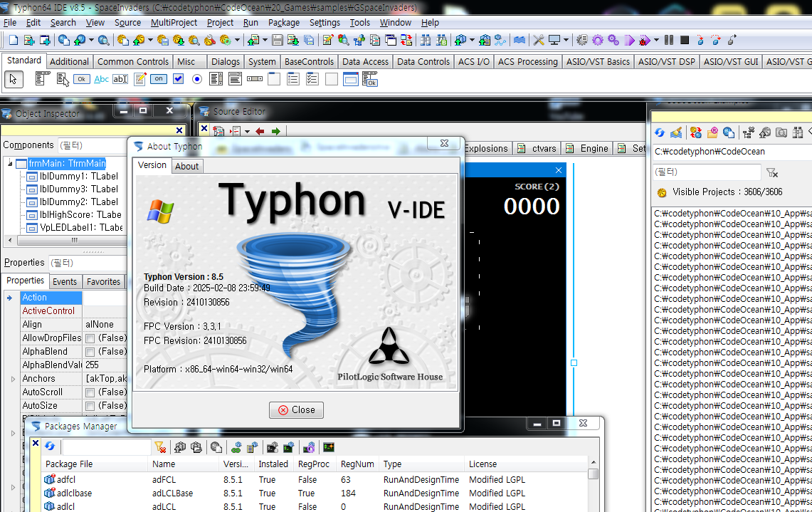Screen dimensions: 812x512
Task: Select the TButton component in palette
Action: tap(81, 79)
